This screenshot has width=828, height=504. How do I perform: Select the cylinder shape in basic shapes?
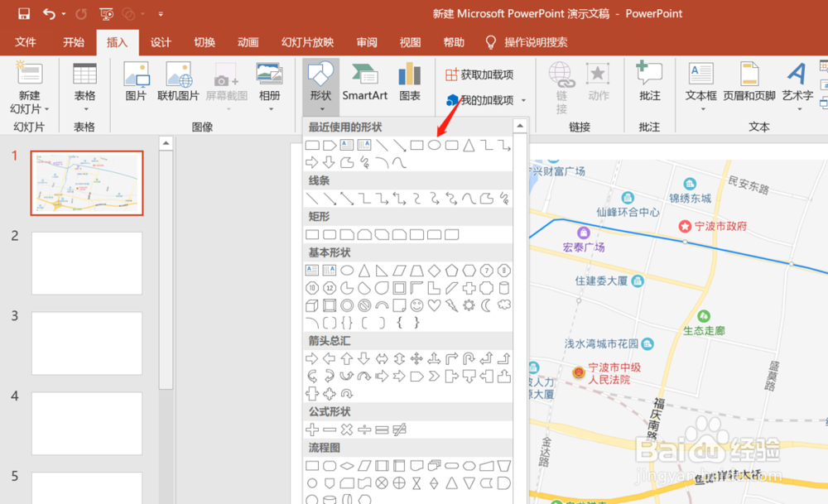[504, 288]
